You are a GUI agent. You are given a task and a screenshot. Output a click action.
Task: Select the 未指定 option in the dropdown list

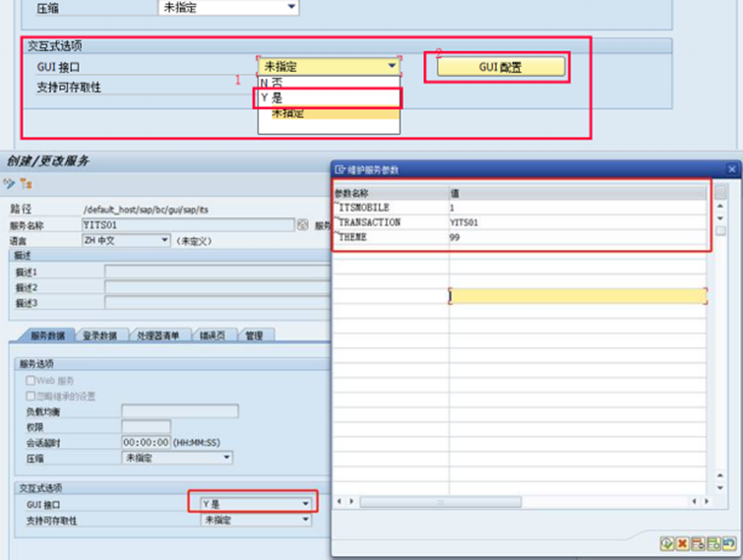point(329,113)
